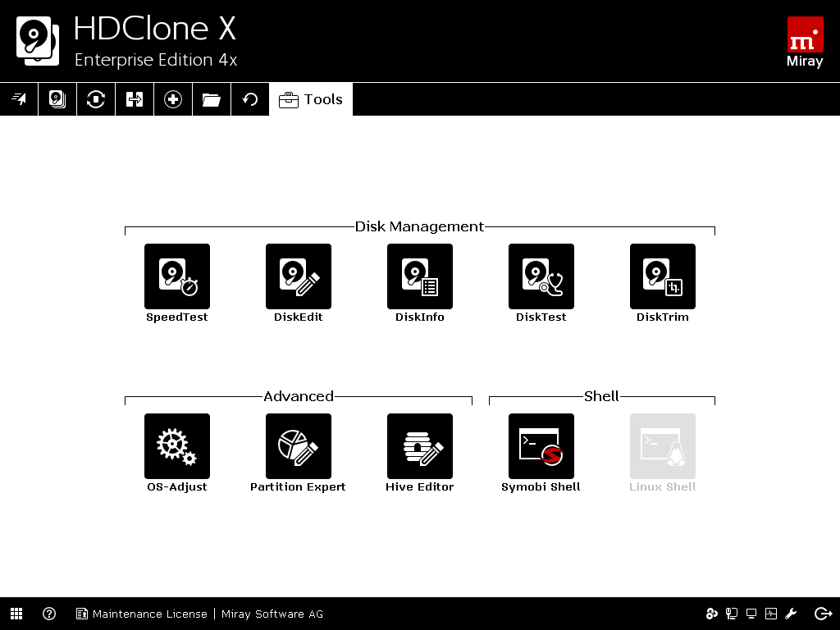Open the help question mark icon
The height and width of the screenshot is (630, 840).
[49, 614]
